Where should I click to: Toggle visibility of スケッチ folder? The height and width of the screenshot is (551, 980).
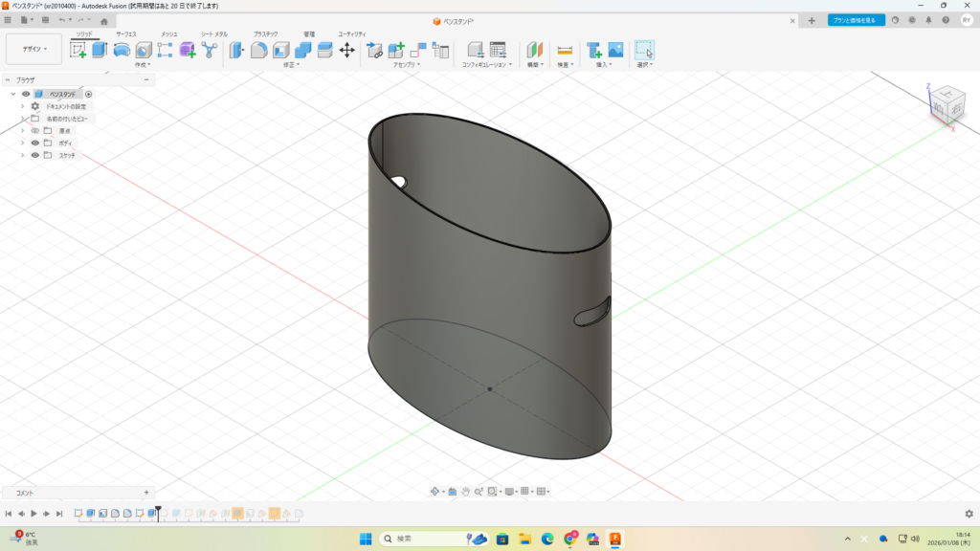coord(35,155)
